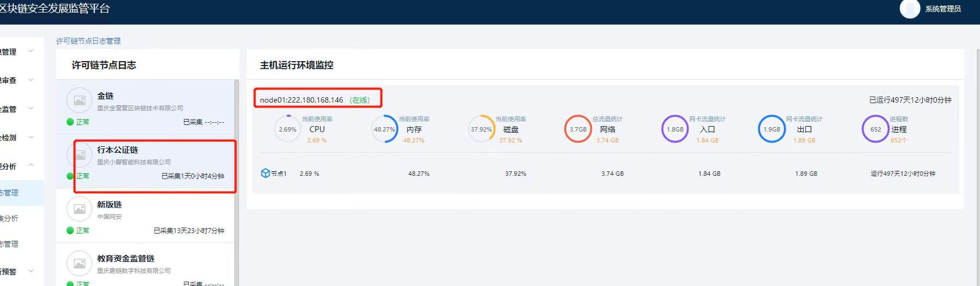Image resolution: width=980 pixels, height=286 pixels.
Task: Click the 教育资金监管链 thumbnail icon
Action: (x=79, y=264)
